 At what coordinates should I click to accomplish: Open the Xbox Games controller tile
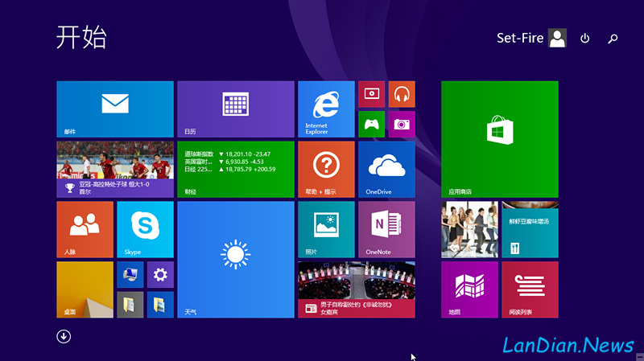coord(371,124)
